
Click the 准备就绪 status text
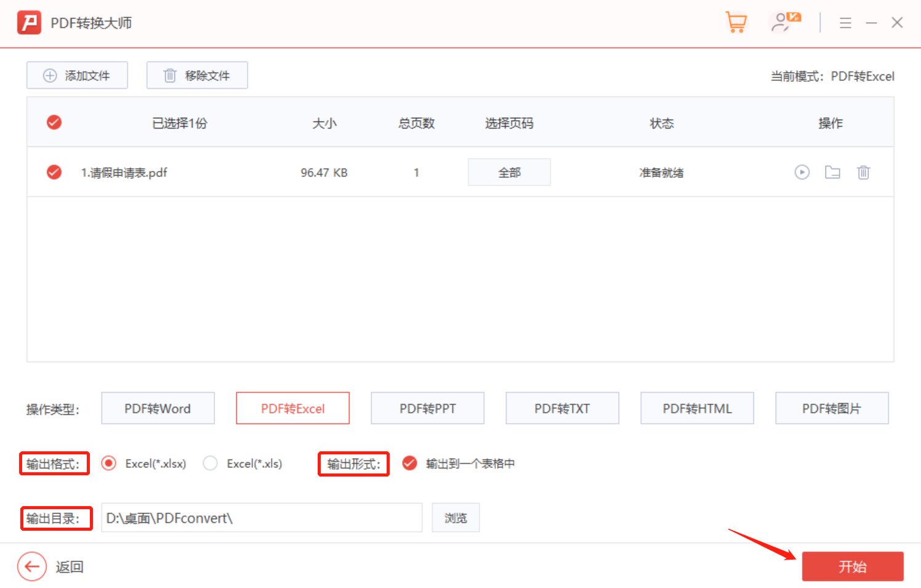[x=661, y=172]
